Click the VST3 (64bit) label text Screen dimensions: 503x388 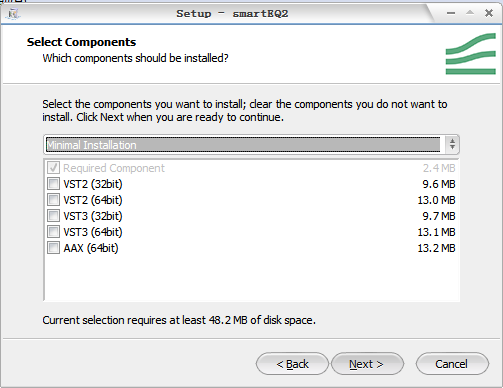(93, 232)
